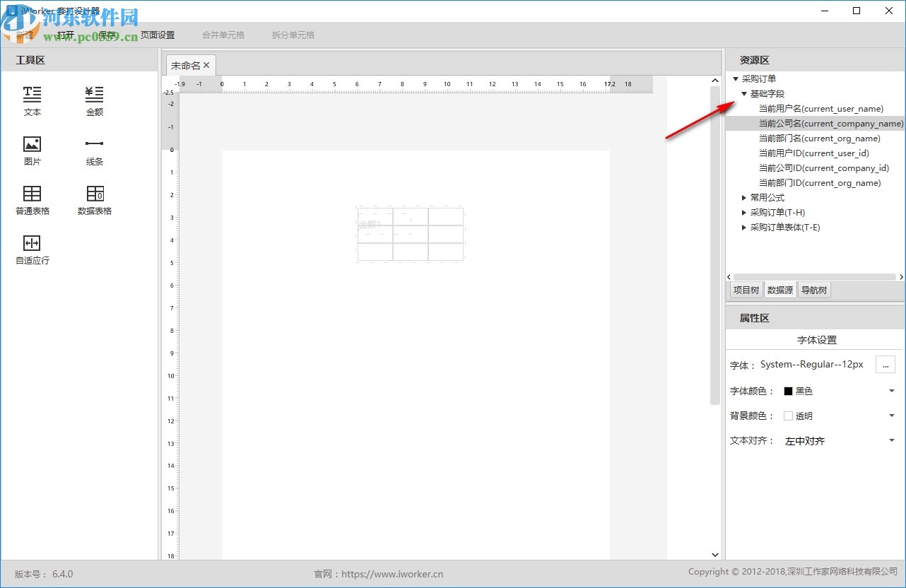906x588 pixels.
Task: Change the 背景颜色 from 透明
Action: tap(891, 416)
